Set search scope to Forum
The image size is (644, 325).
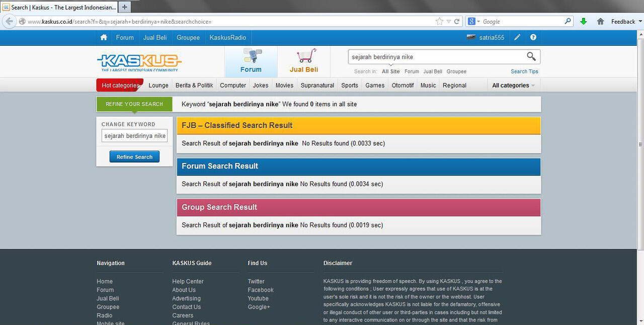(412, 71)
